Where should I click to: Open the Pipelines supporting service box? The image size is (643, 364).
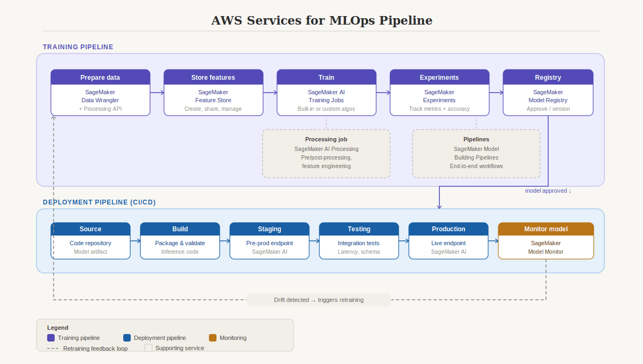tap(476, 153)
